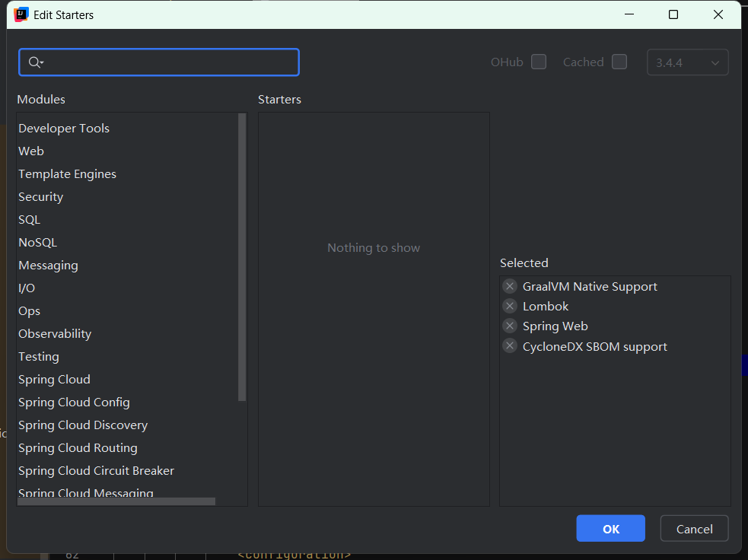Click the search magnifier icon
Viewport: 748px width, 560px height.
click(36, 62)
